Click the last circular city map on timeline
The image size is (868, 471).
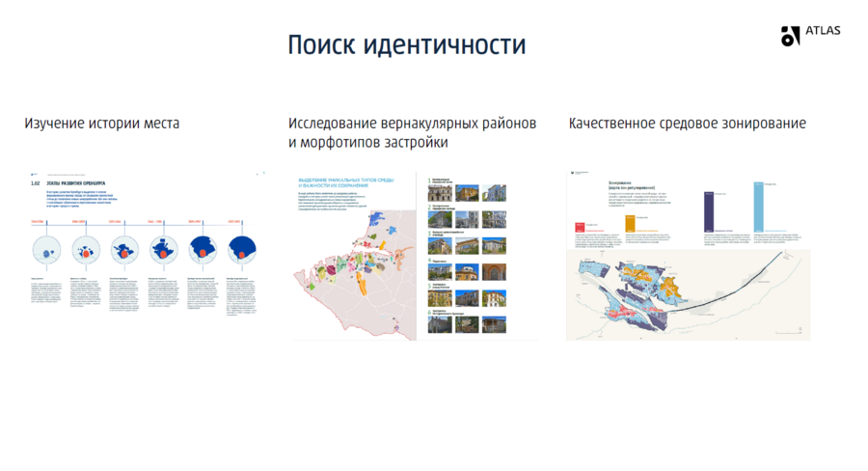(x=242, y=251)
